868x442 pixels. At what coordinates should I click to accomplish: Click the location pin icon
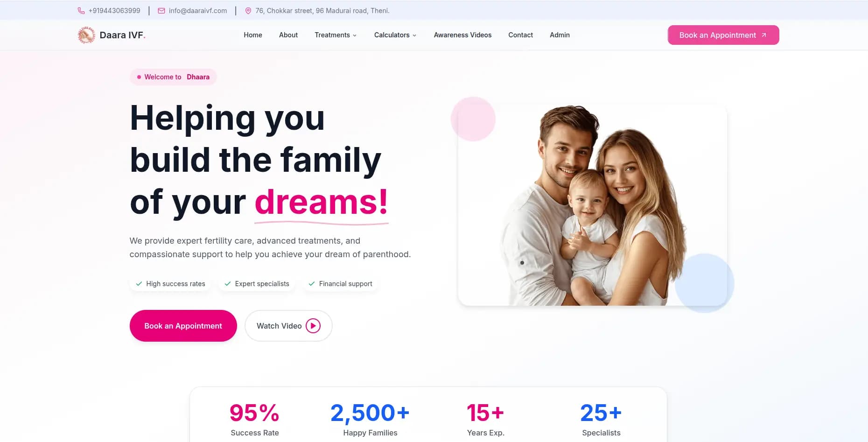coord(248,11)
